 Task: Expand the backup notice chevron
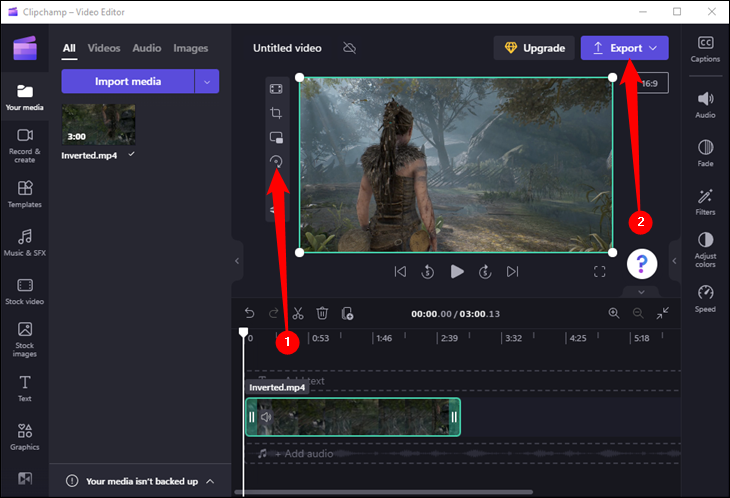[210, 481]
